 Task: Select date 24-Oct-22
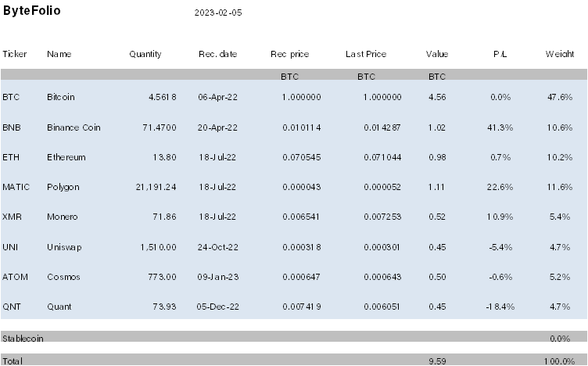[x=217, y=247]
